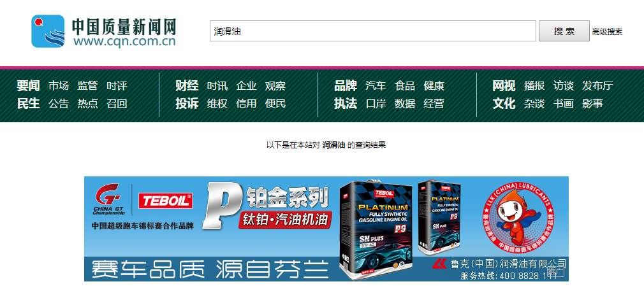The image size is (644, 298).
Task: Click the 以下是在本站对 润滑油 的查询结果 text
Action: [x=326, y=145]
